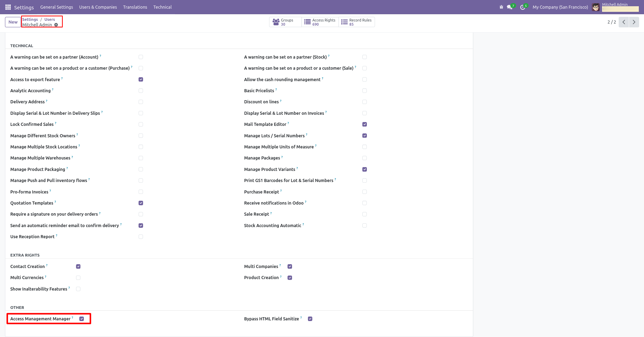Uncheck automatic reminder email to confirm delivery
Image resolution: width=644 pixels, height=337 pixels.
141,225
